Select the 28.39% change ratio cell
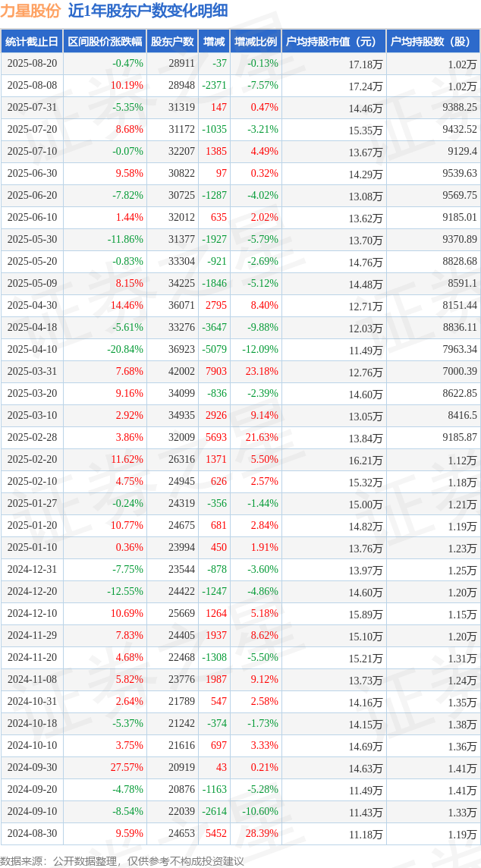Viewport: 481px width, 868px height. (x=262, y=833)
